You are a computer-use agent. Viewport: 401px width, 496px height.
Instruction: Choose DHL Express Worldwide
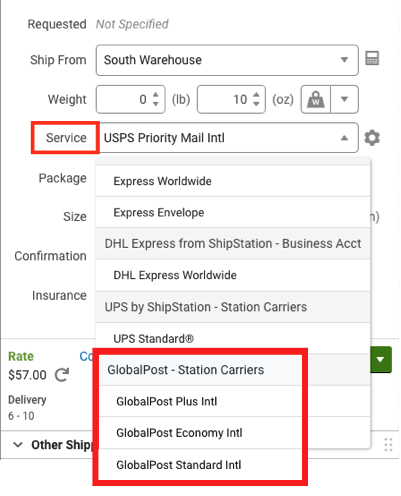click(x=233, y=275)
